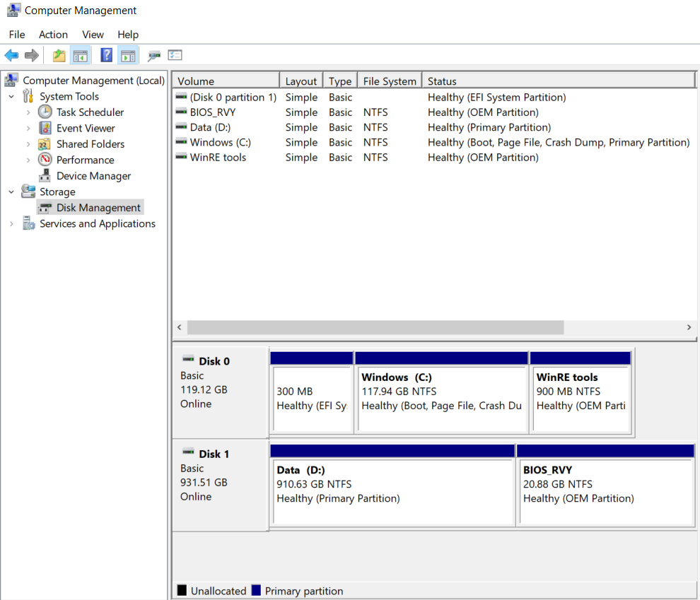Sort by the File System column header
This screenshot has width=700, height=600.
[390, 81]
